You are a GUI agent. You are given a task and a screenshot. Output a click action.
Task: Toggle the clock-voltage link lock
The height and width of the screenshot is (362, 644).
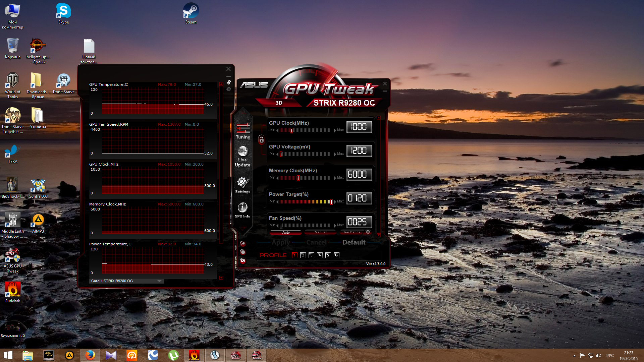tap(262, 139)
